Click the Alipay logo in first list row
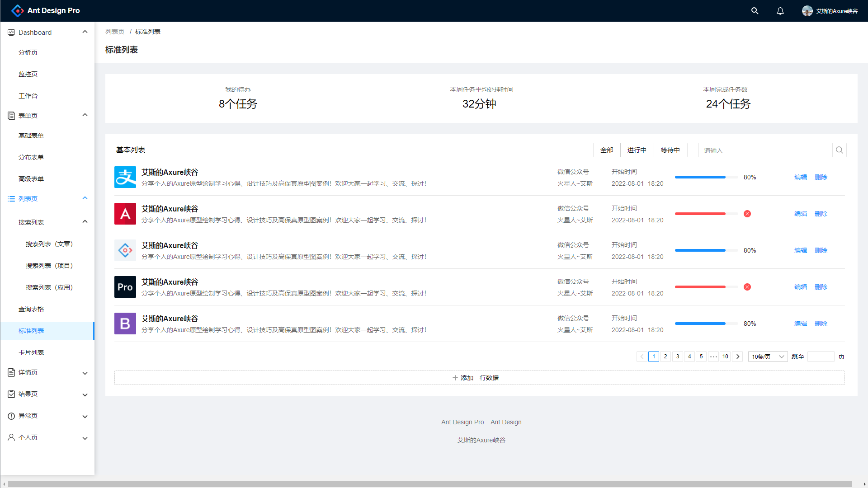The image size is (868, 488). click(x=125, y=177)
